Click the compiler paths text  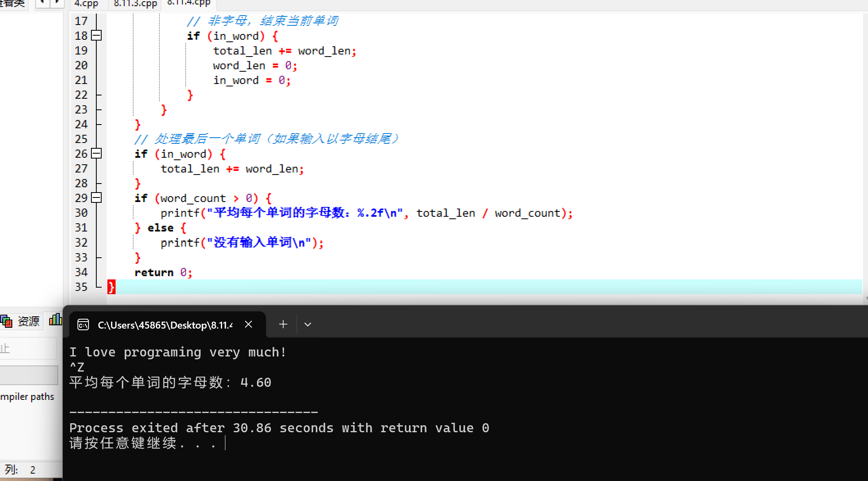click(27, 397)
